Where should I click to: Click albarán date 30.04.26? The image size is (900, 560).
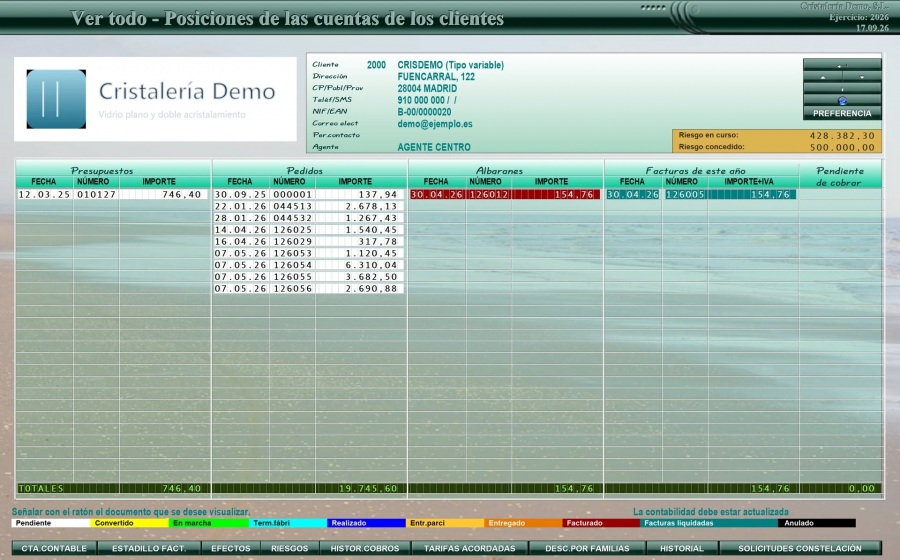pyautogui.click(x=436, y=195)
